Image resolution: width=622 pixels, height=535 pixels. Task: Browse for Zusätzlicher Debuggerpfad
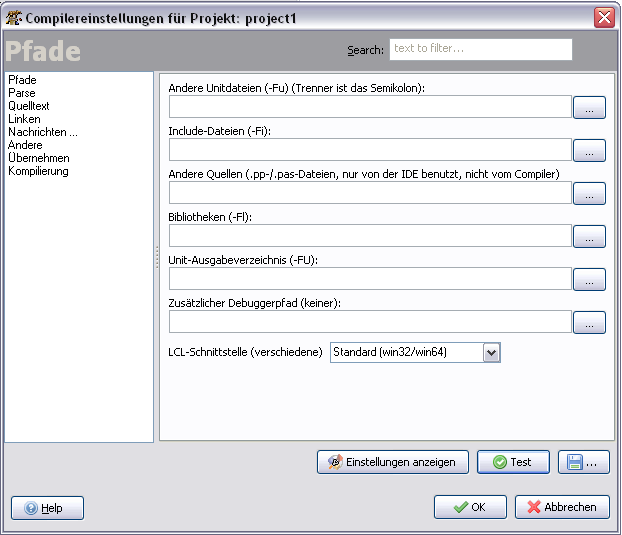pos(589,322)
